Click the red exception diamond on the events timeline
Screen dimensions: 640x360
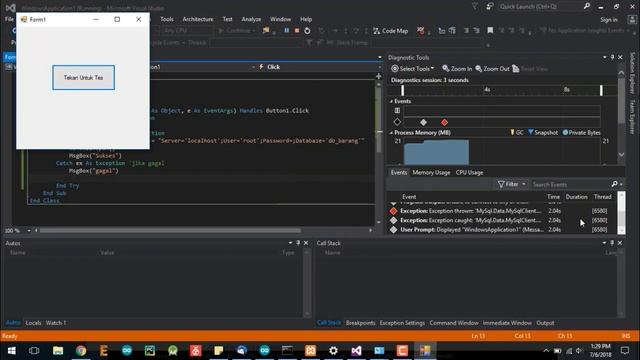(x=444, y=122)
